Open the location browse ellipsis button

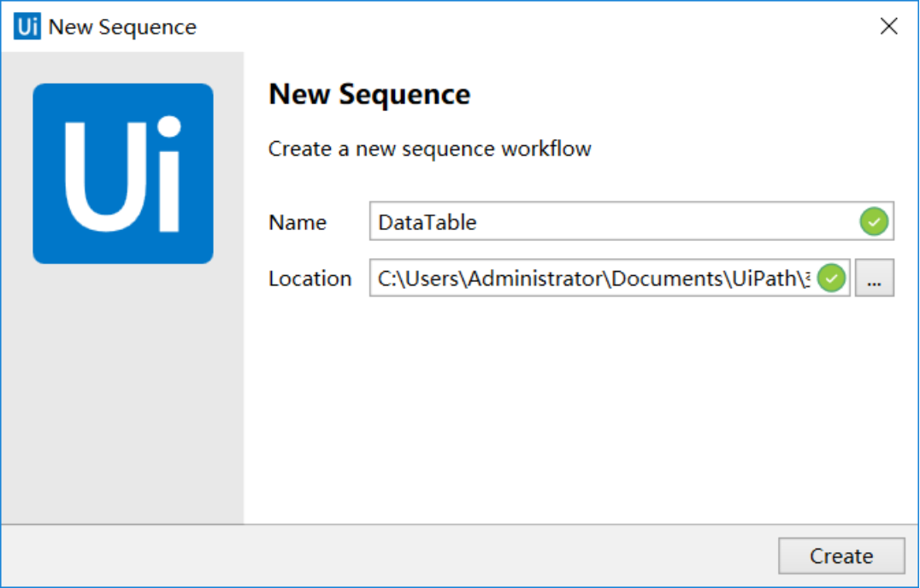point(875,279)
